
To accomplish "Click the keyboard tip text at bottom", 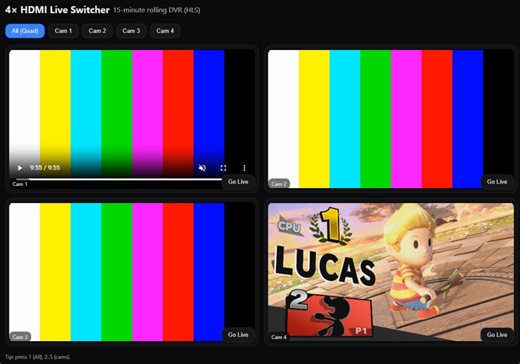I will click(x=38, y=357).
